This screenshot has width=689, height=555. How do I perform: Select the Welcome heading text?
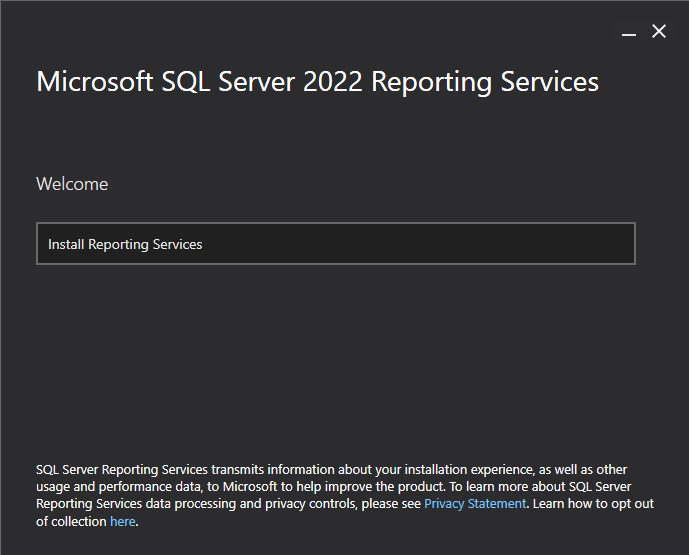[72, 184]
